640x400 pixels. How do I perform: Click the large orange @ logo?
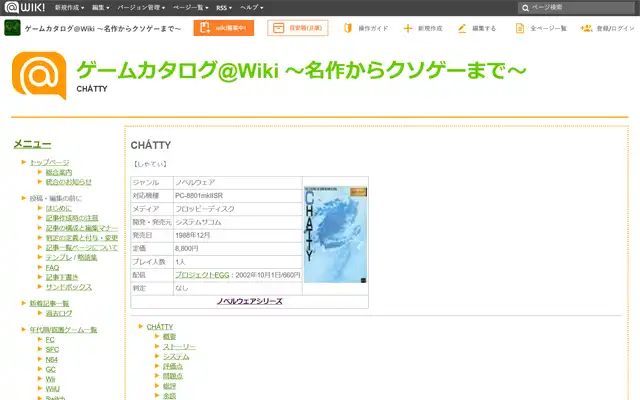click(x=39, y=75)
